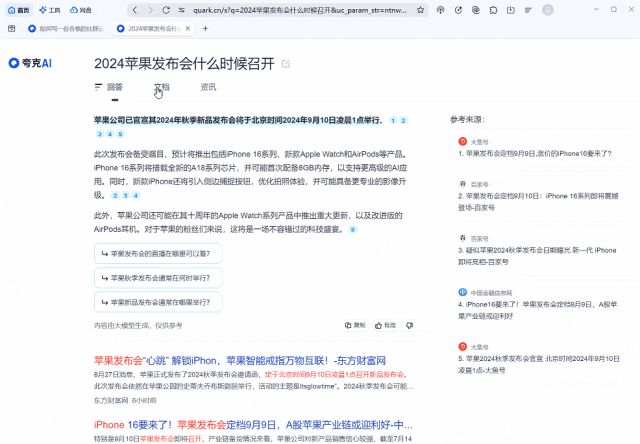This screenshot has height=444, width=640.
Task: Copy the answer with 复制 button
Action: click(355, 325)
